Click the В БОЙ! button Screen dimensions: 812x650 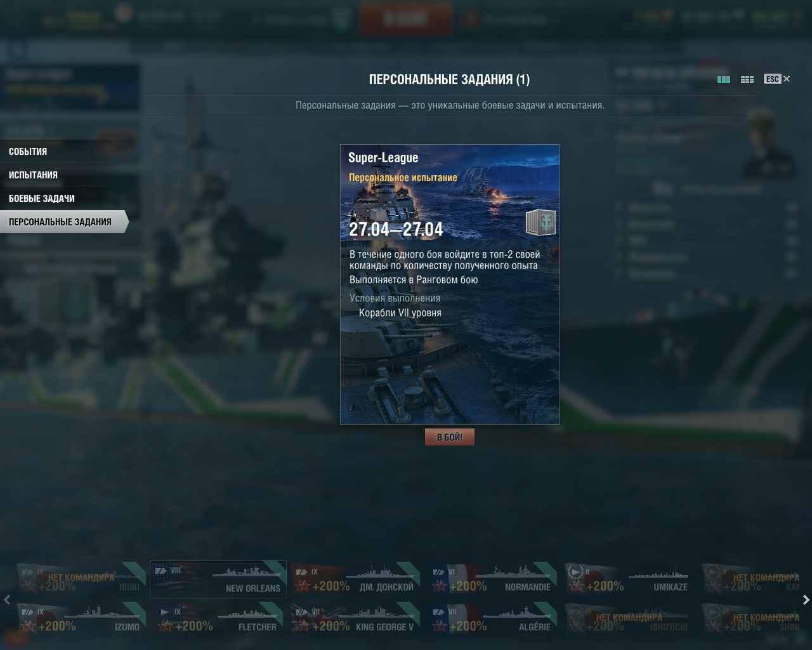tap(450, 437)
